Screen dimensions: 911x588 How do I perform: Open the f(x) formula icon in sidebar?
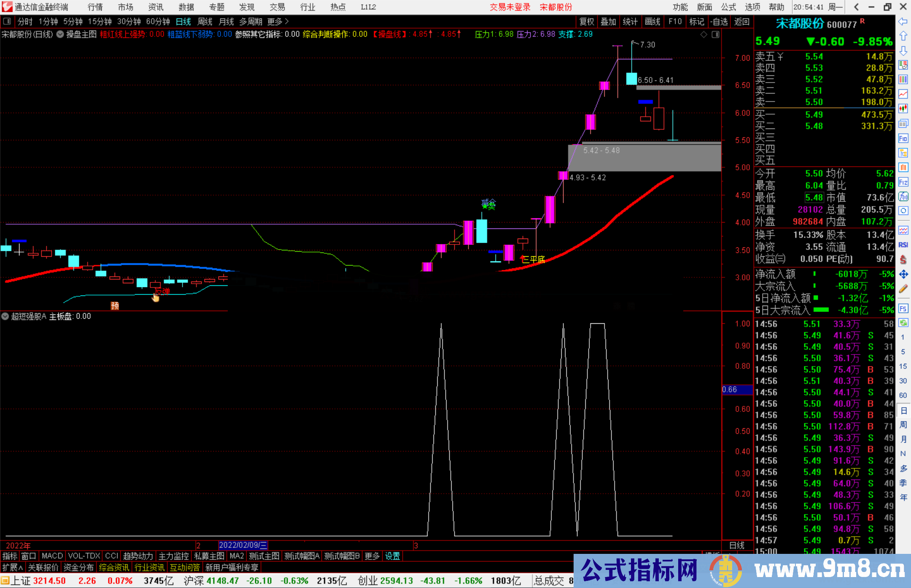tap(903, 196)
